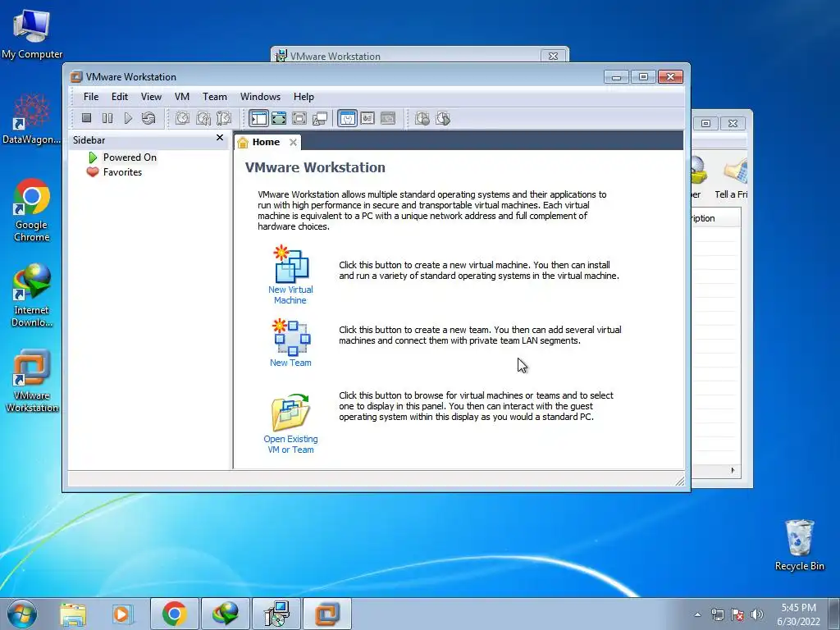The image size is (840, 630).
Task: Click the New Virtual Machine icon
Action: [291, 264]
